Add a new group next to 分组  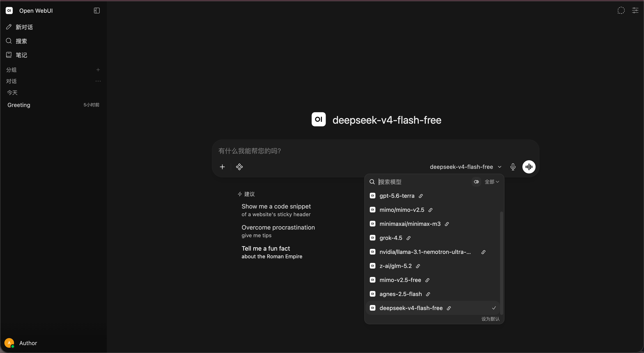click(x=98, y=70)
